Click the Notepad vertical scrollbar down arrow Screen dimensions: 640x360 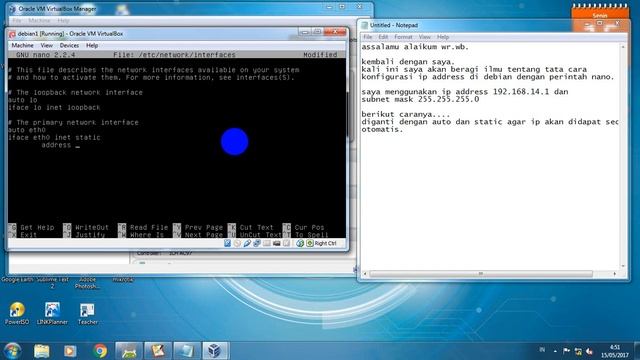(623, 266)
